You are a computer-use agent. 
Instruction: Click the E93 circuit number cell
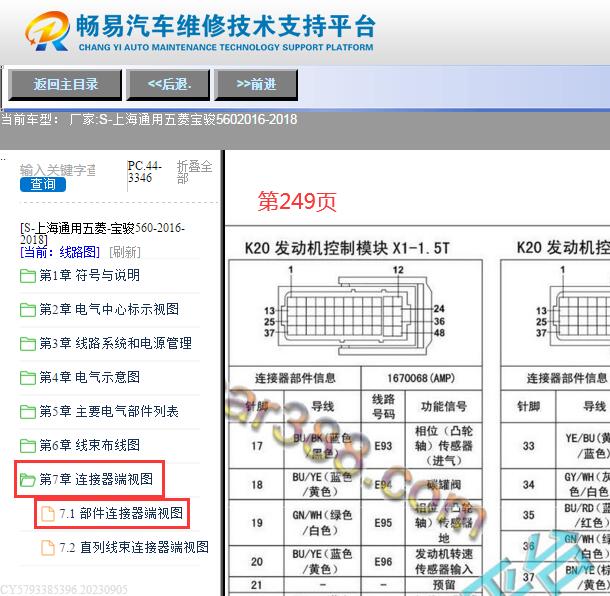(383, 446)
